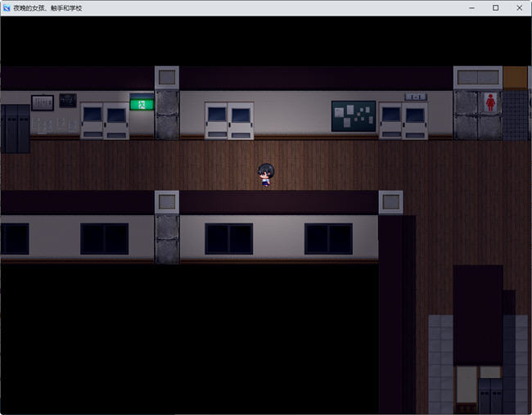
Task: Open the sliding doors right of bulletin board
Action: [x=403, y=120]
